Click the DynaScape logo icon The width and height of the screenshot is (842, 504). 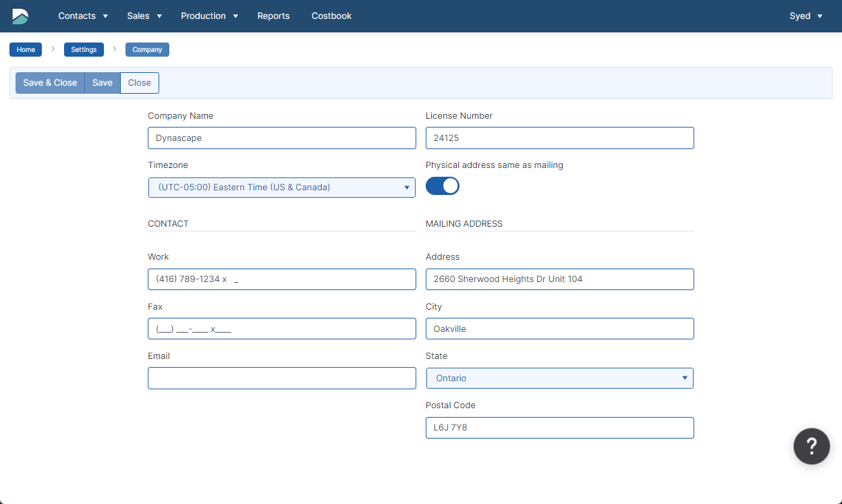[20, 16]
